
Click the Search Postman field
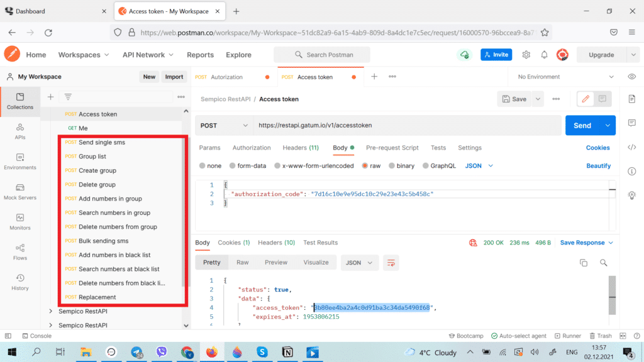(x=322, y=55)
